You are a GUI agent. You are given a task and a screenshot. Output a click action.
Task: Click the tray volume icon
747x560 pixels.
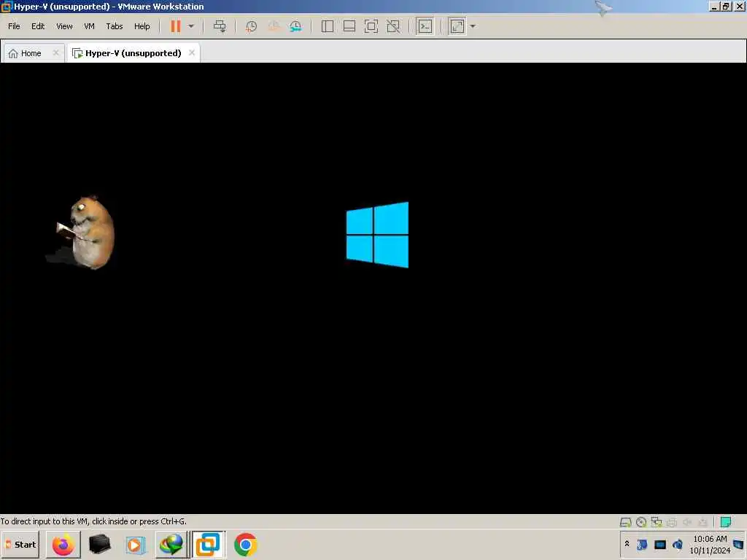[x=678, y=544]
